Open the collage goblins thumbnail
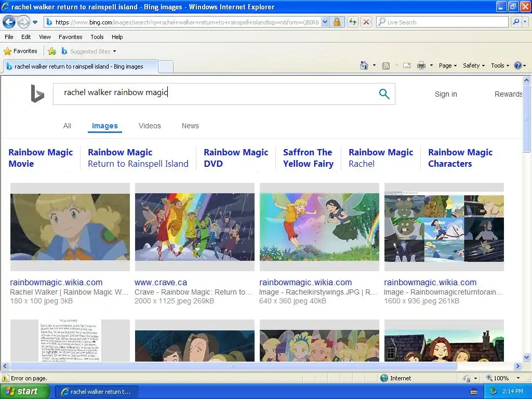The width and height of the screenshot is (532, 399). 444,227
